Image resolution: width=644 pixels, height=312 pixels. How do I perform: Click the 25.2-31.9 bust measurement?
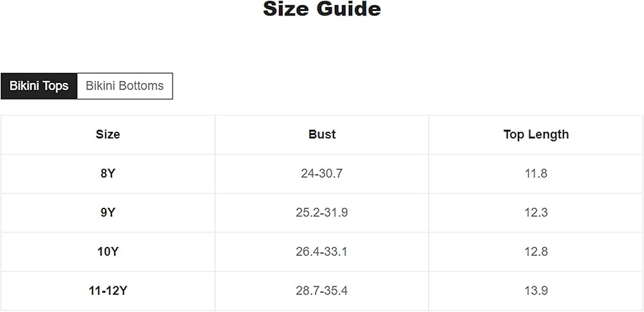coord(322,212)
